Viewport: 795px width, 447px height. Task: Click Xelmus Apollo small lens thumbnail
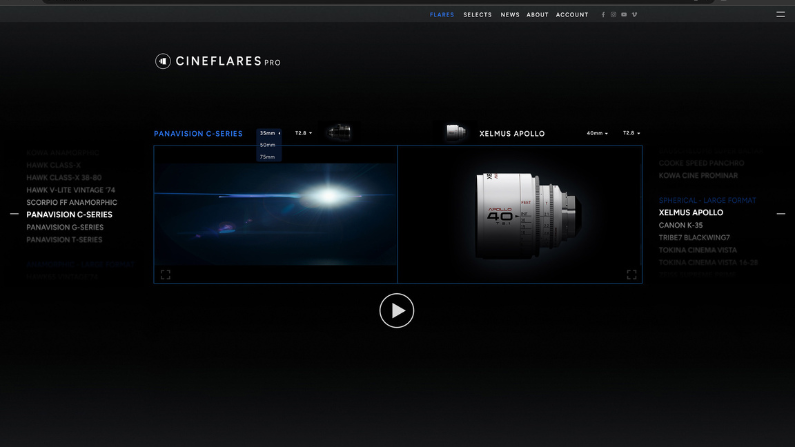coord(455,132)
